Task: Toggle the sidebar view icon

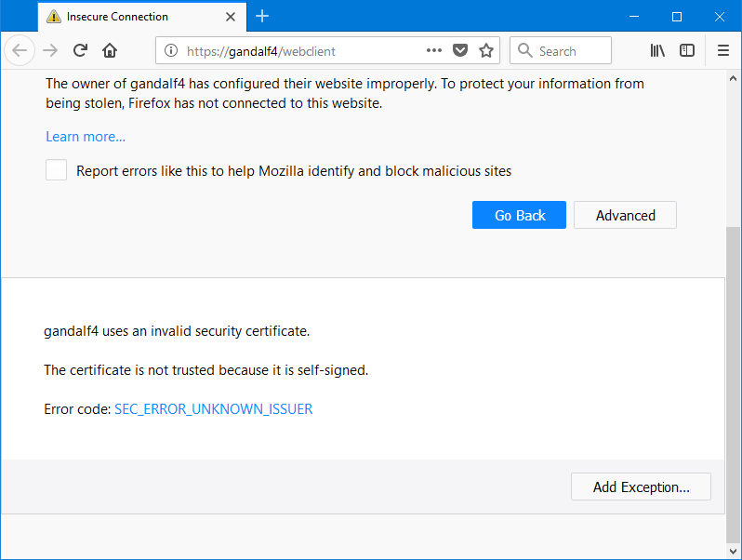Action: click(687, 50)
